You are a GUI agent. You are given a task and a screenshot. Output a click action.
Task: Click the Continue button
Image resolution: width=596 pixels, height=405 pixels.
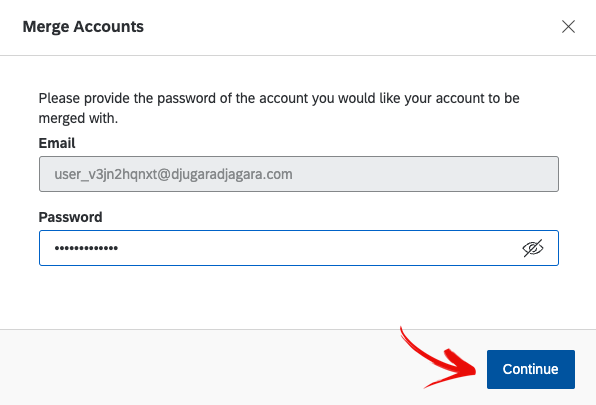[x=531, y=369]
